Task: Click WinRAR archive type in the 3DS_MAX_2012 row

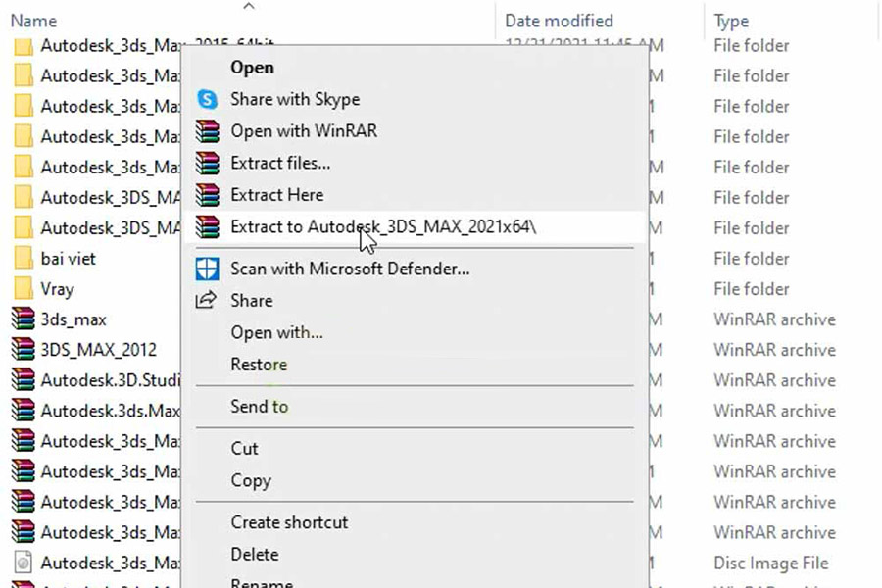Action: coord(774,350)
